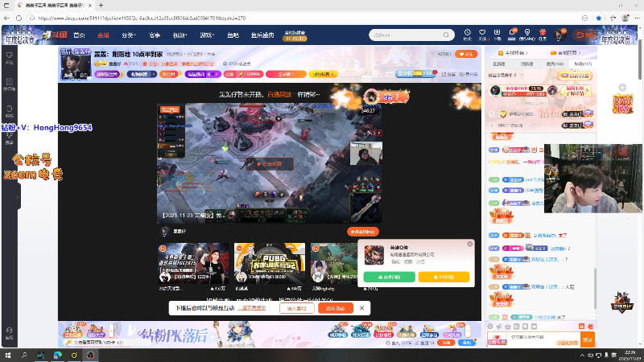Open the Douyu logo home link
Image resolution: width=644 pixels, height=362 pixels.
[54, 35]
